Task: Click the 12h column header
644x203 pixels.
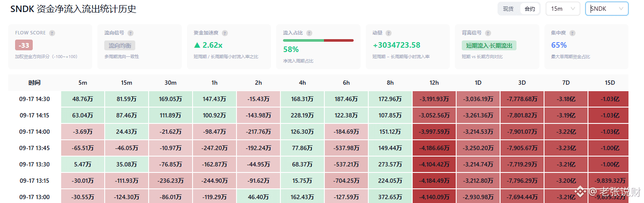Action: point(434,83)
